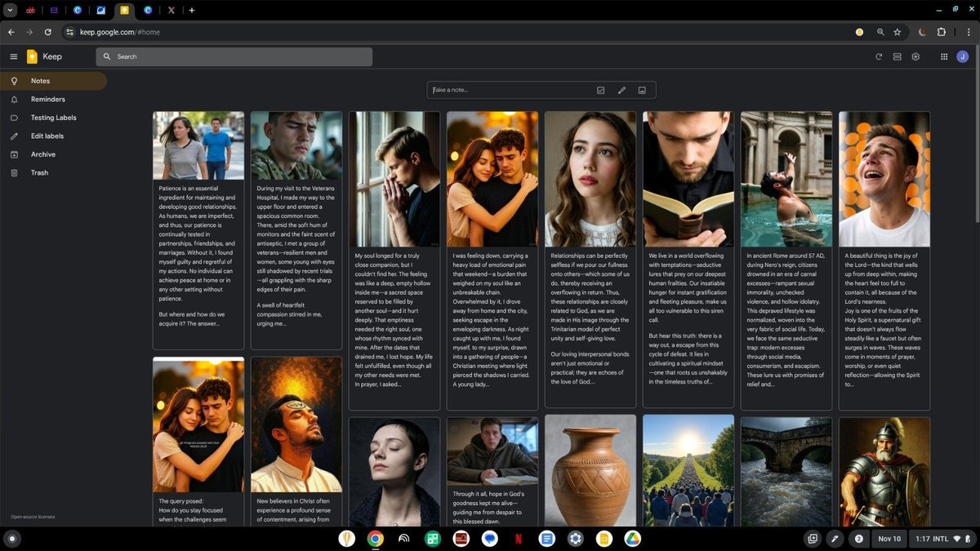Viewport: 980px width, 551px height.
Task: Open the ancient Rome 57 AD note
Action: 786,260
